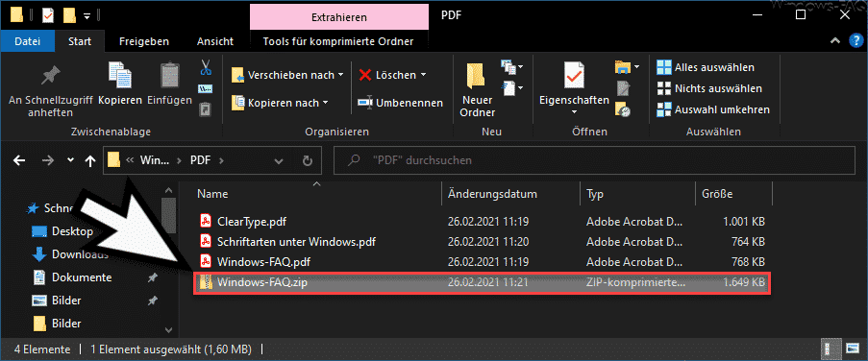Viewport: 868px width, 361px height.
Task: Click the sidebar scrollbar up arrow
Action: click(x=169, y=190)
